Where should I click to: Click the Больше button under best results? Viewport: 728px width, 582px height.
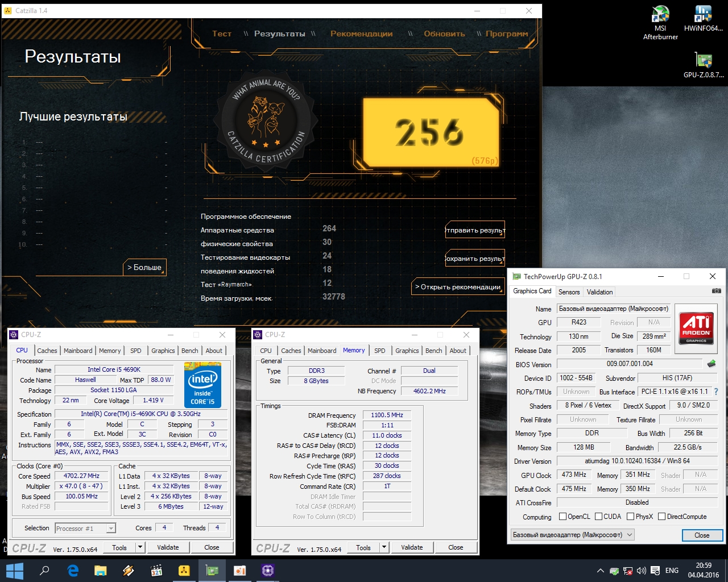(144, 267)
